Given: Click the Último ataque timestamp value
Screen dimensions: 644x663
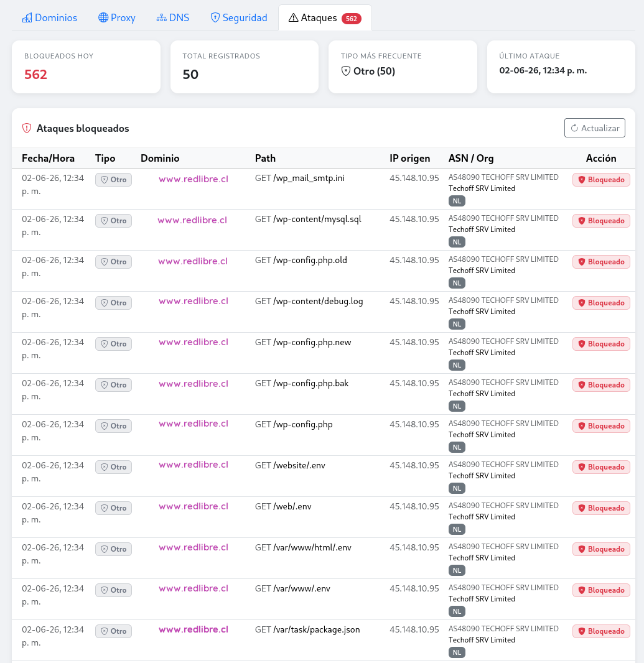Looking at the screenshot, I should pos(543,71).
